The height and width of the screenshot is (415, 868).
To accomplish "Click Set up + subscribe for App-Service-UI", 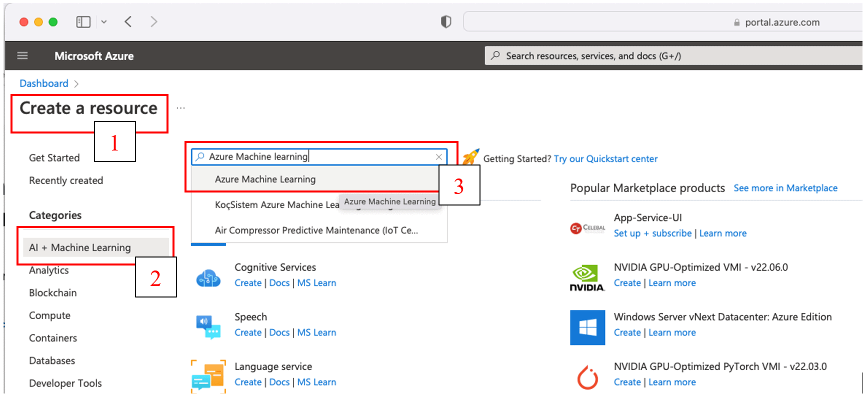I will coord(652,233).
